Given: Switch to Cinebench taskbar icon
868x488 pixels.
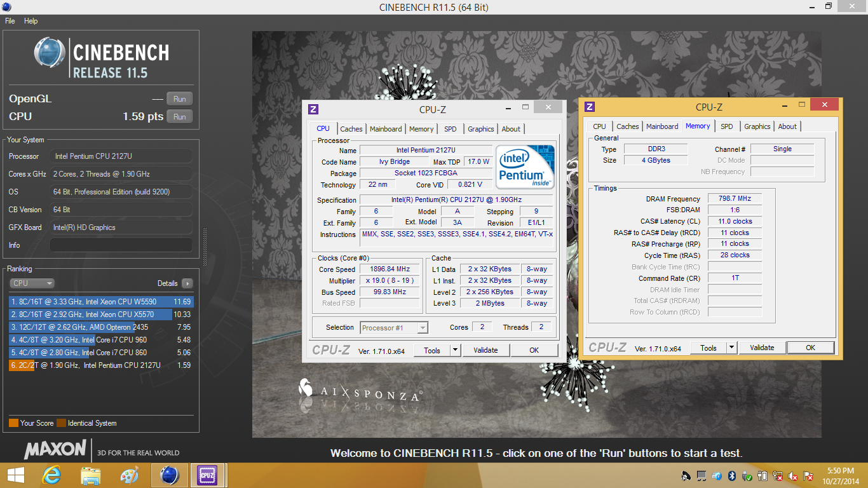Looking at the screenshot, I should (170, 475).
